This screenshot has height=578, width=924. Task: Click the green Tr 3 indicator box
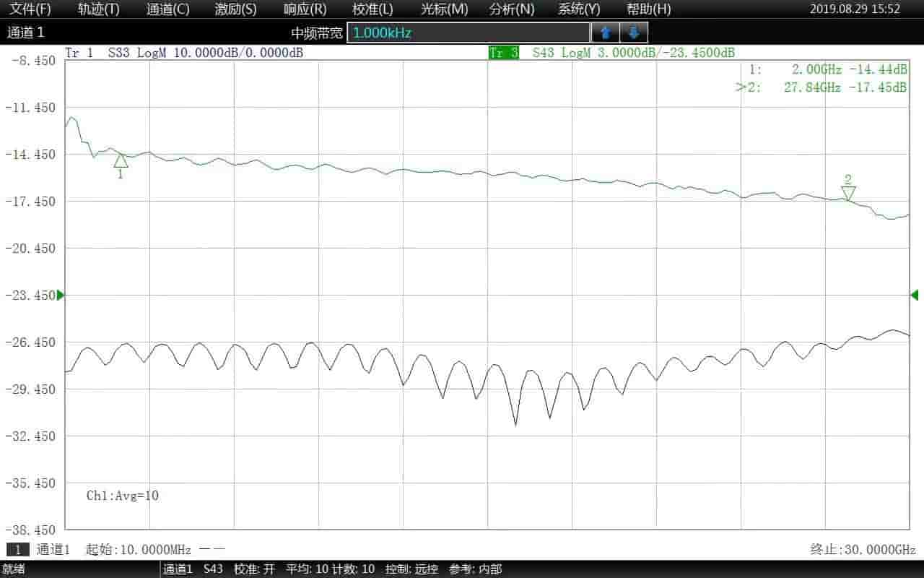(503, 53)
